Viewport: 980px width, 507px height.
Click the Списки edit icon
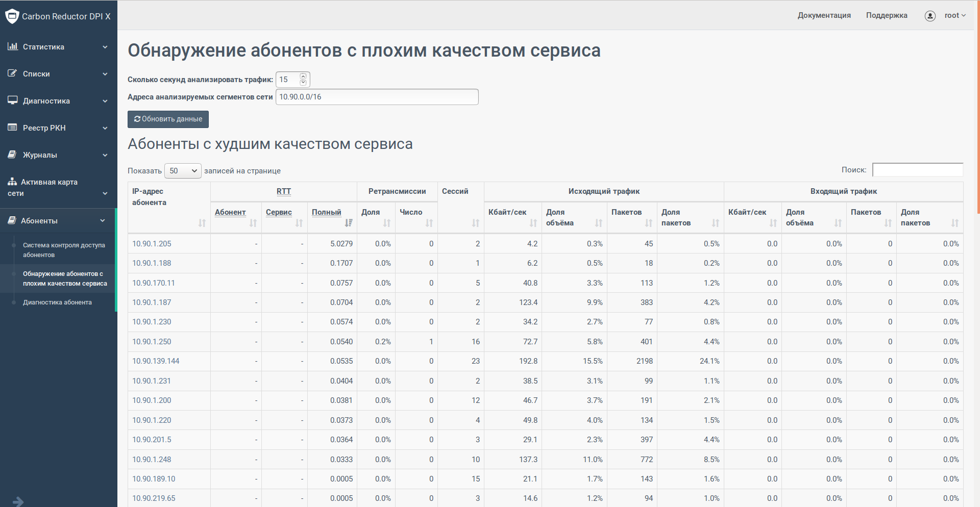point(13,73)
